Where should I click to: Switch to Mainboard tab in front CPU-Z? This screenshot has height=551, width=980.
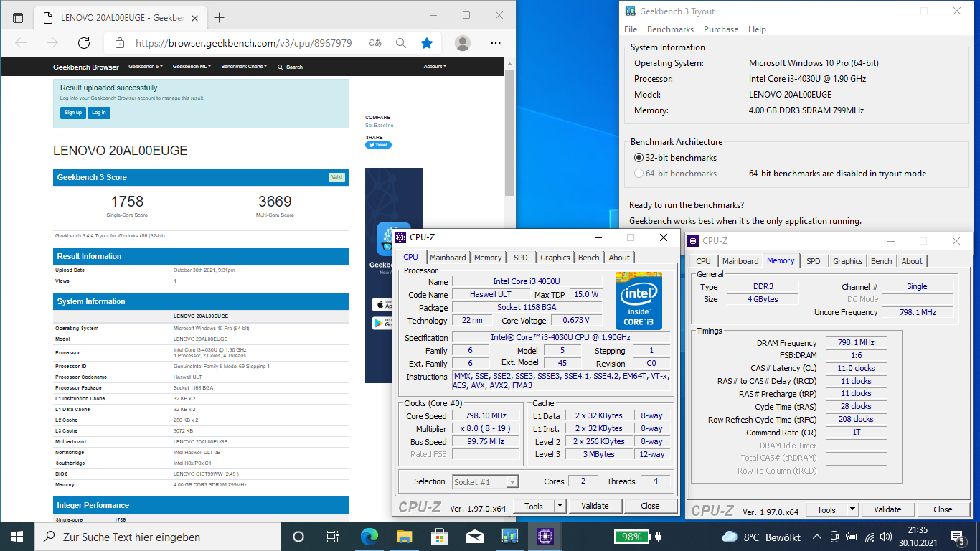pos(448,258)
